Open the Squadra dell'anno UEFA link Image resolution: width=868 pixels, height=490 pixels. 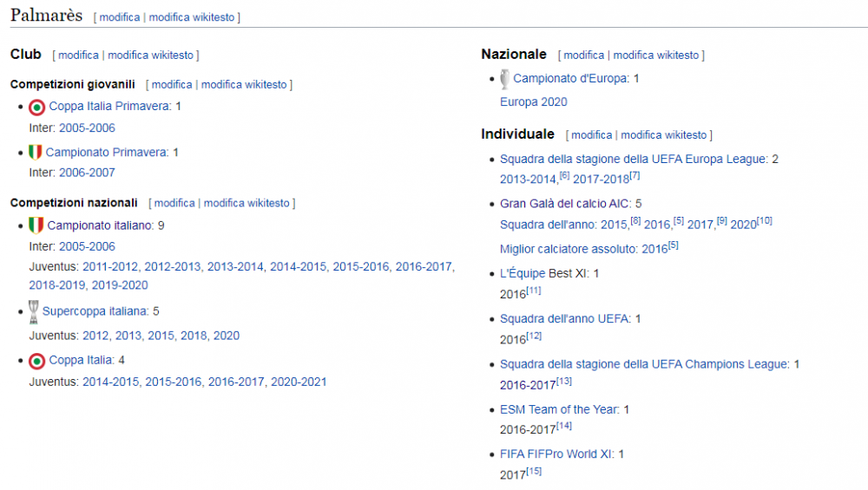(x=565, y=318)
